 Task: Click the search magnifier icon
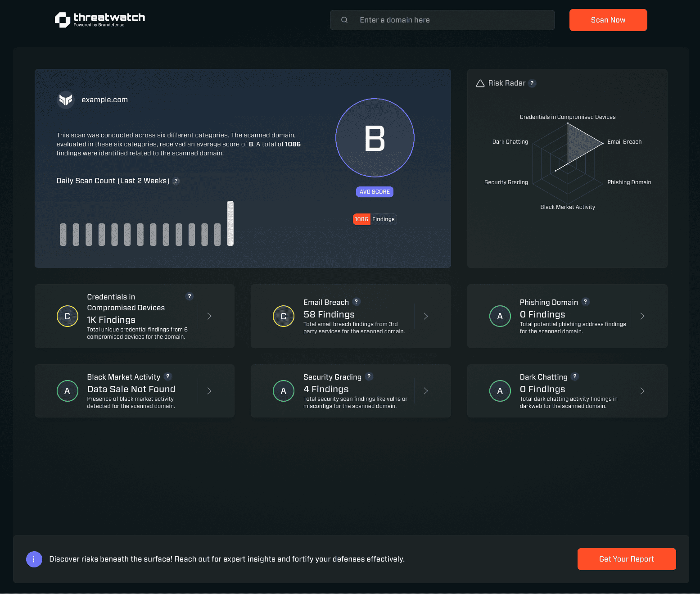344,20
